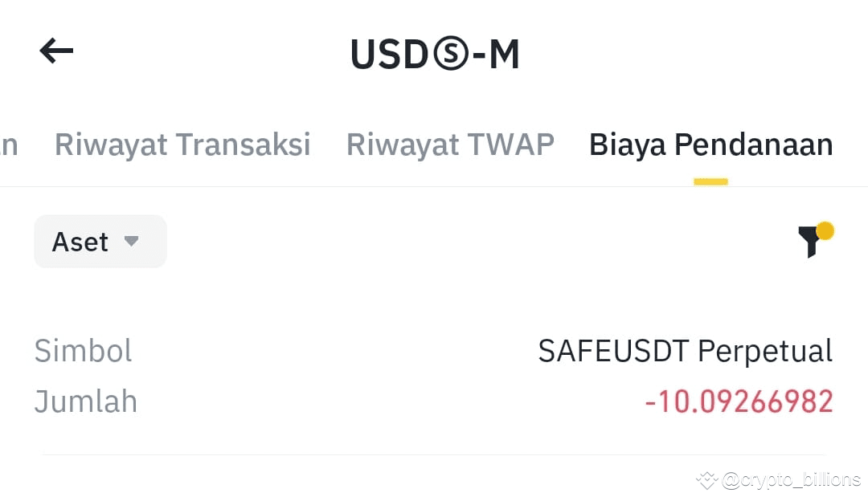Click the word Perpetual in symbol row
868x497 pixels.
(765, 351)
